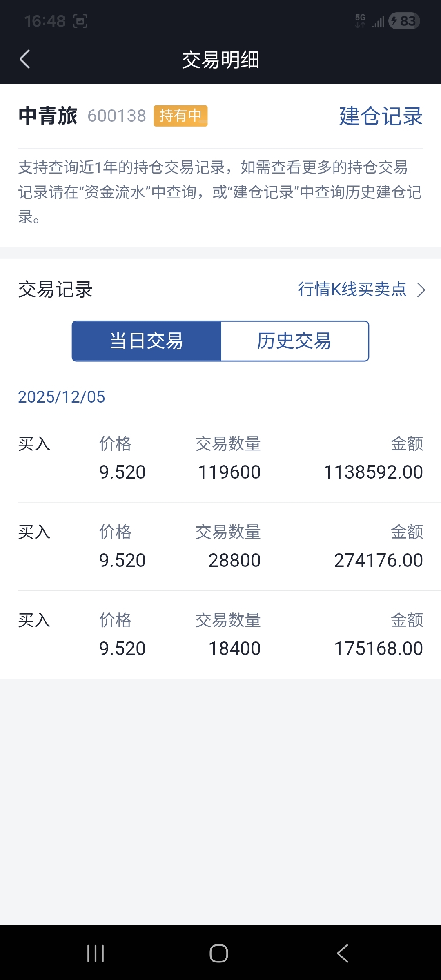Tap the screen record icon in status bar

click(x=80, y=21)
